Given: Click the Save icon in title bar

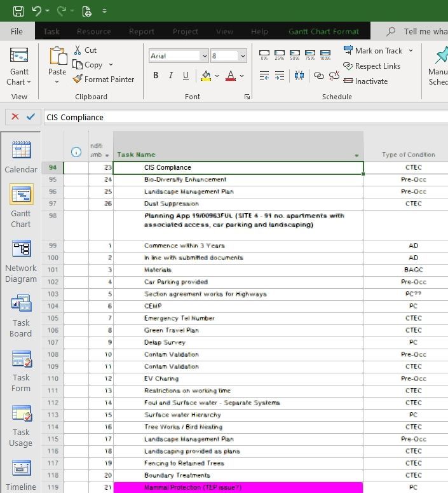Looking at the screenshot, I should click(18, 11).
